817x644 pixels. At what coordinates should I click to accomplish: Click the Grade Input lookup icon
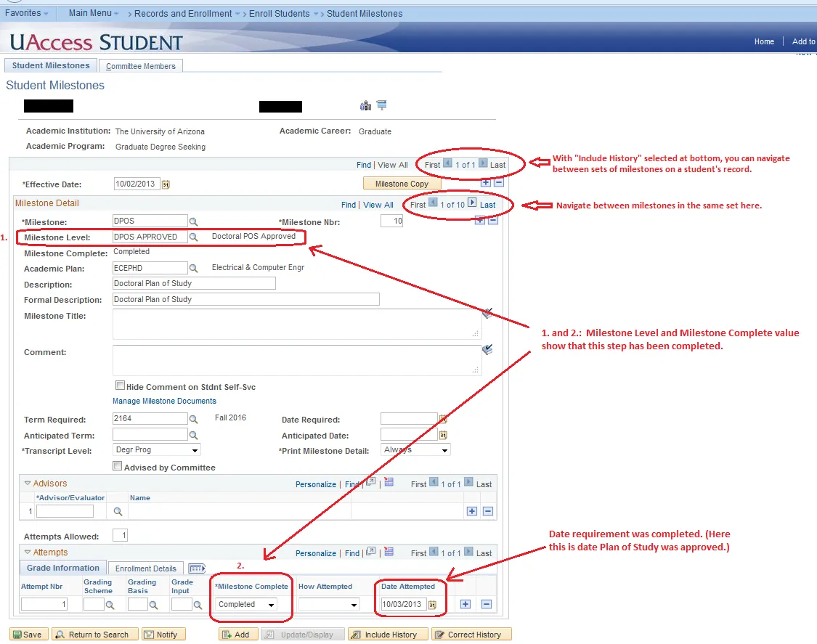(198, 605)
